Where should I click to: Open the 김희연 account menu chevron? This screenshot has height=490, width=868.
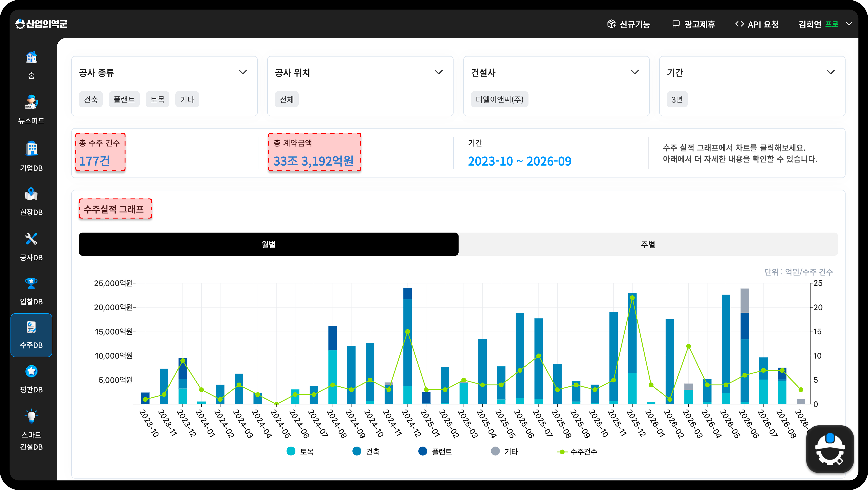click(849, 24)
